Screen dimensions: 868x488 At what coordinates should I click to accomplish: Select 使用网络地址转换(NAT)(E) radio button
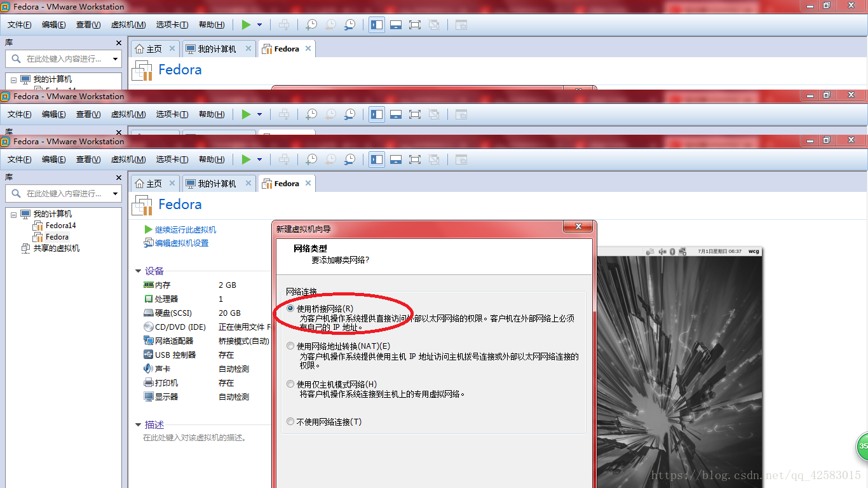point(290,346)
